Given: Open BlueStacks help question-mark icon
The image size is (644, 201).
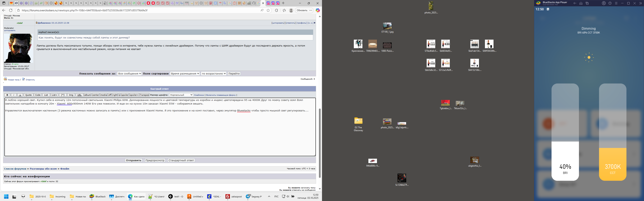Looking at the screenshot, I should [610, 3].
